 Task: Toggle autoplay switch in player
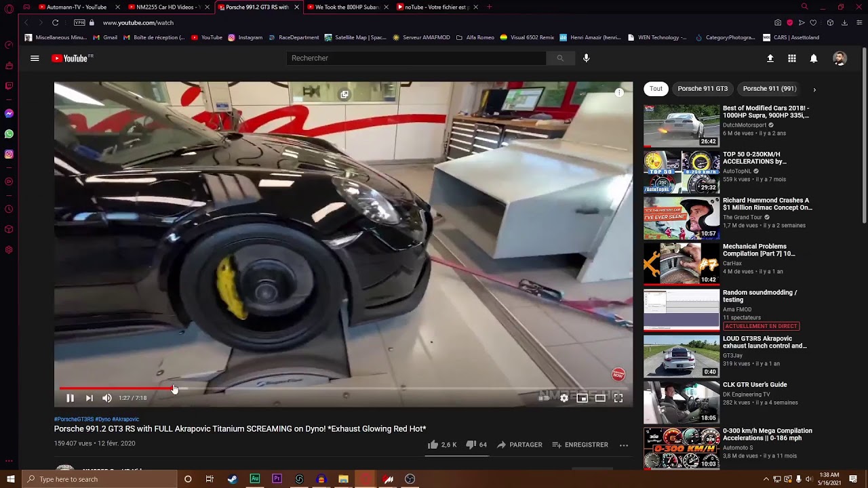544,398
